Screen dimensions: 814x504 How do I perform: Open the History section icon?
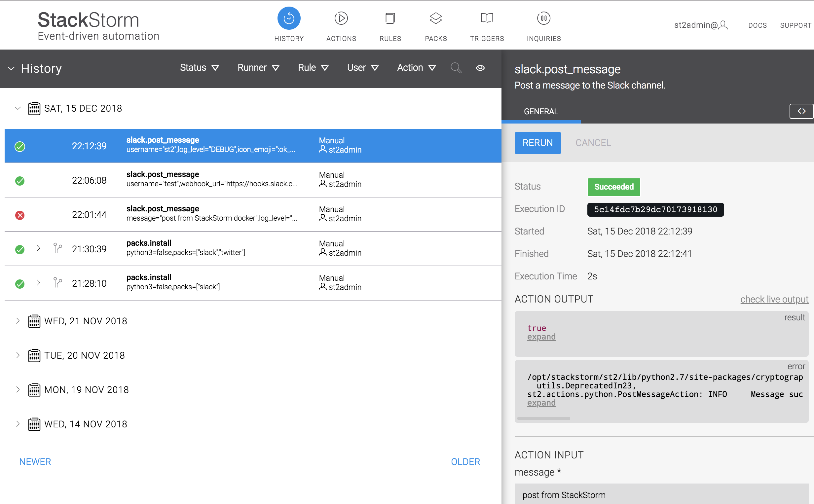289,18
